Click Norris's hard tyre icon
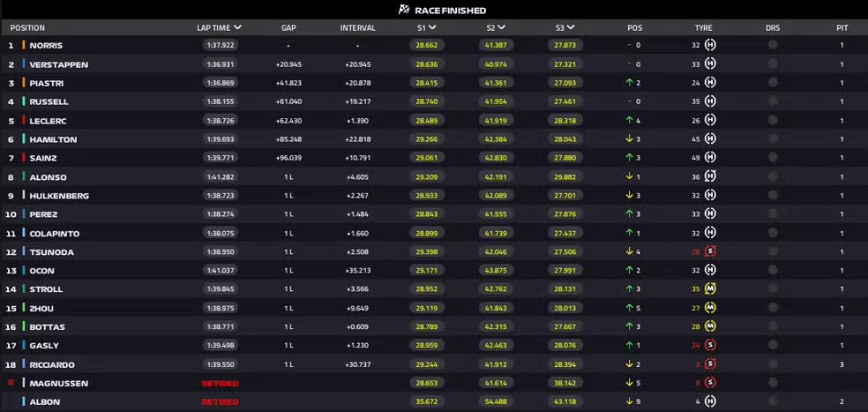The width and height of the screenshot is (868, 412). point(710,45)
